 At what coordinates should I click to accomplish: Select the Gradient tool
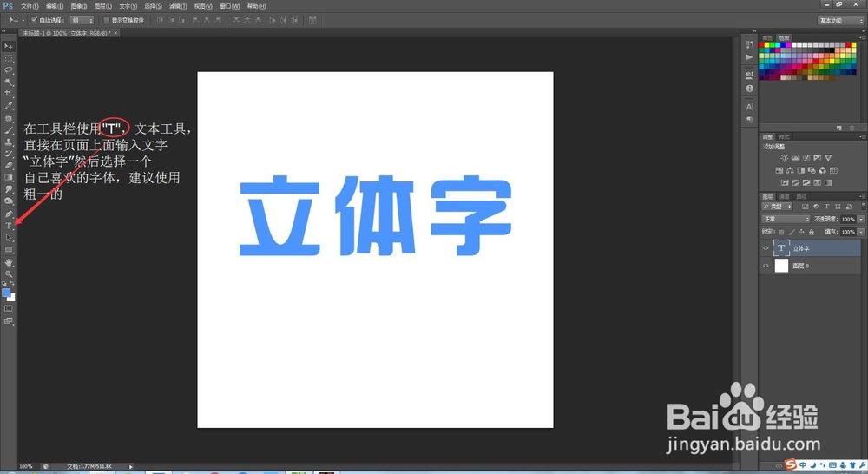9,177
